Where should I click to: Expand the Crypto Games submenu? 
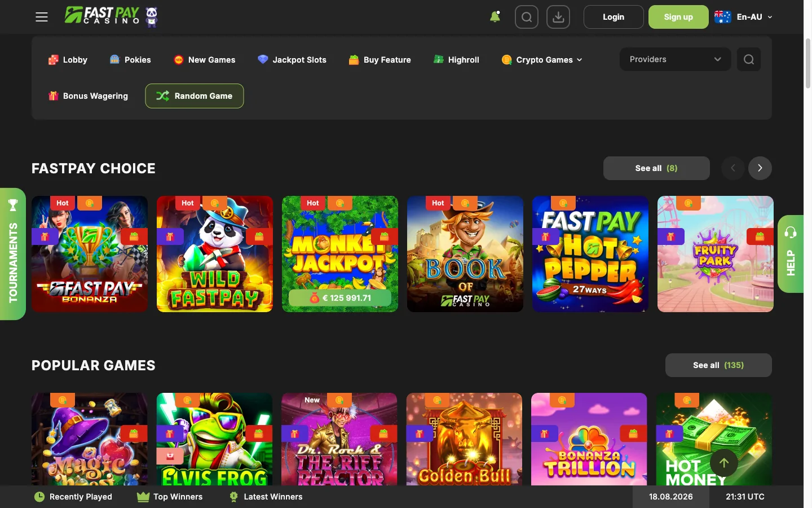coord(542,60)
